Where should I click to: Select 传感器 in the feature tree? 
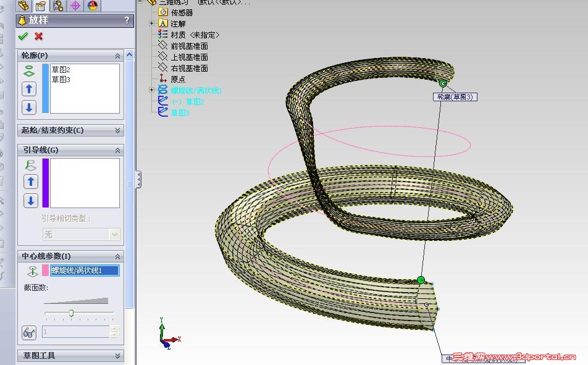pyautogui.click(x=182, y=13)
